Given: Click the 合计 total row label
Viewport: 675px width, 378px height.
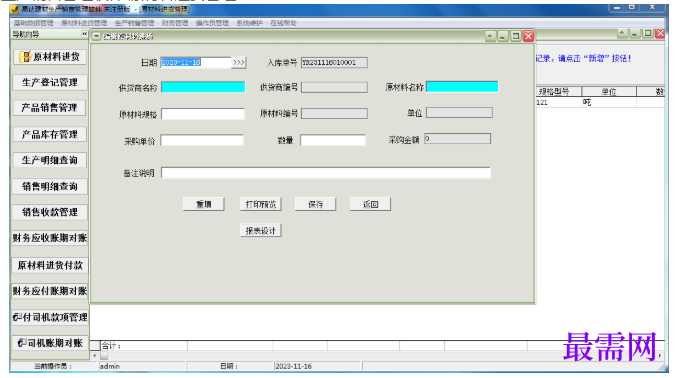Looking at the screenshot, I should point(111,345).
